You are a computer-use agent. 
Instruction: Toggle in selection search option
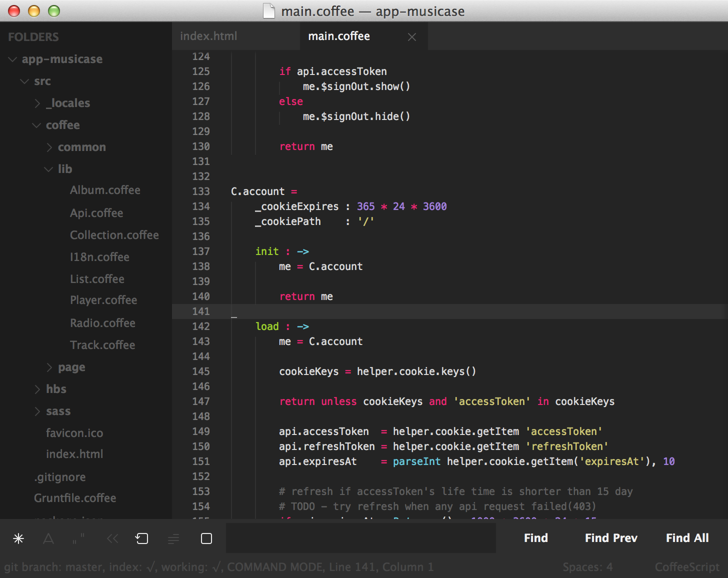tap(173, 538)
